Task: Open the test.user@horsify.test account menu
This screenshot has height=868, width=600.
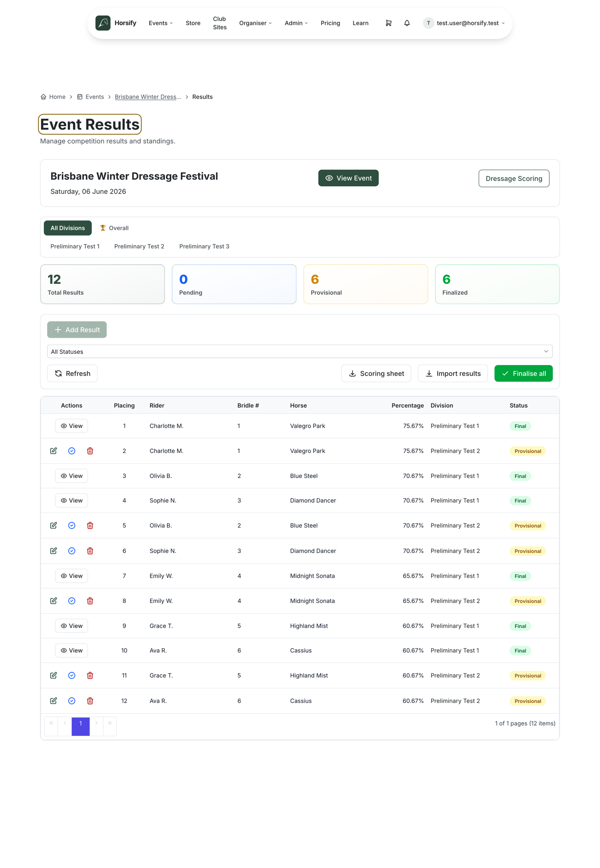Action: 464,23
